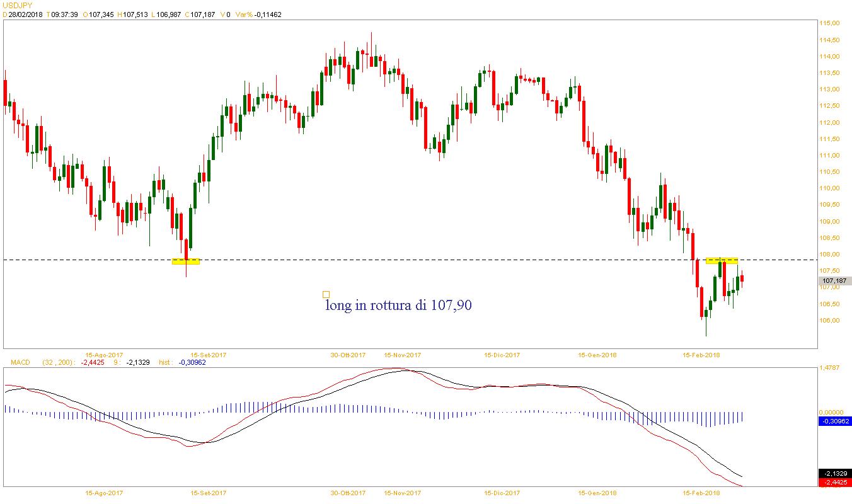
Task: Click the yellow highlight at the September 2017 low
Action: tap(186, 261)
